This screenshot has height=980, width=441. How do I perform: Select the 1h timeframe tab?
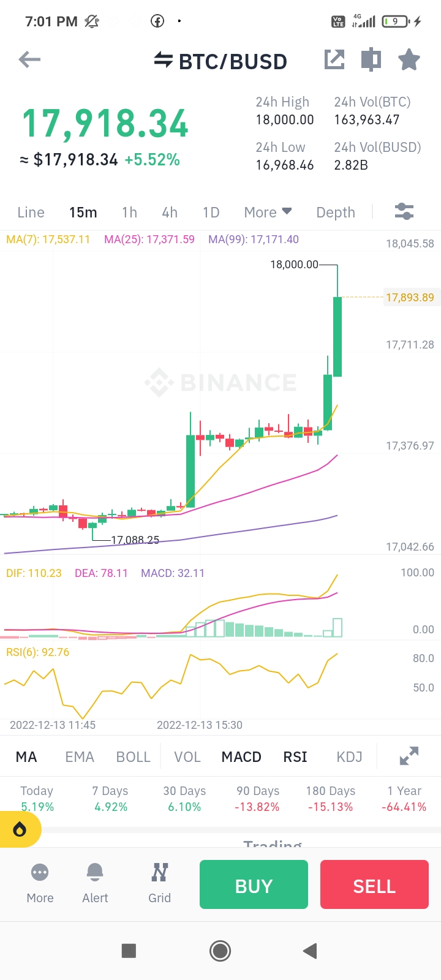(x=129, y=213)
